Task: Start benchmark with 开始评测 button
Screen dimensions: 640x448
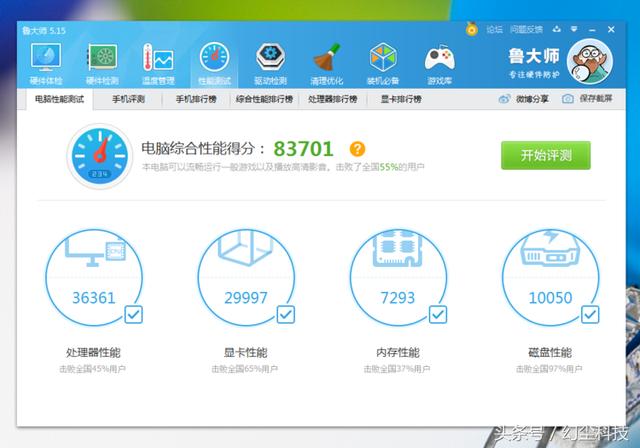Action: pyautogui.click(x=546, y=155)
